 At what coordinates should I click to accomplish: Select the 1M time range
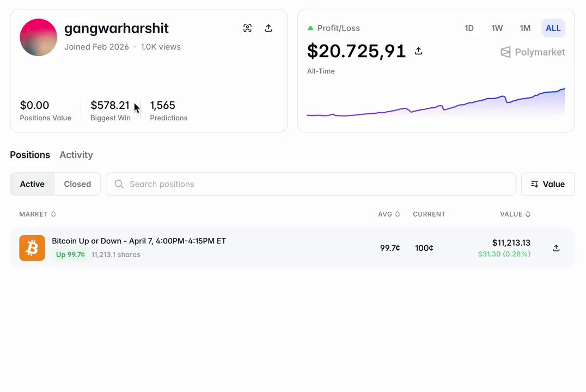(x=525, y=28)
